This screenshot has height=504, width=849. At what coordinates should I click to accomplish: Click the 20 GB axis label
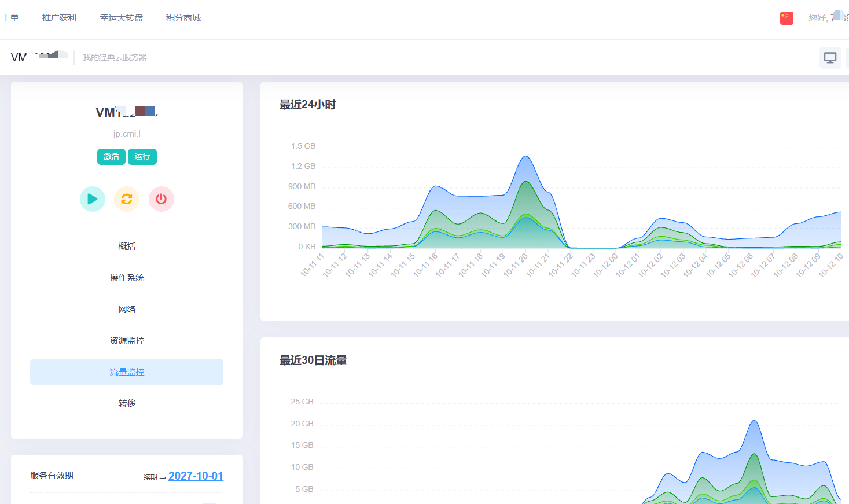tap(302, 424)
